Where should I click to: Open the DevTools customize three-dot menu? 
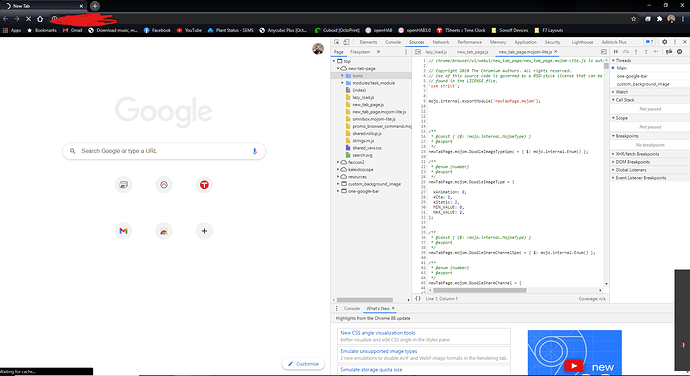[675, 42]
